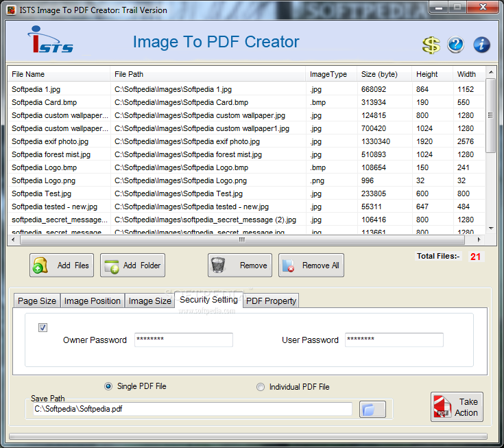
Task: Click horizontal scrollbar left arrow
Action: point(13,239)
